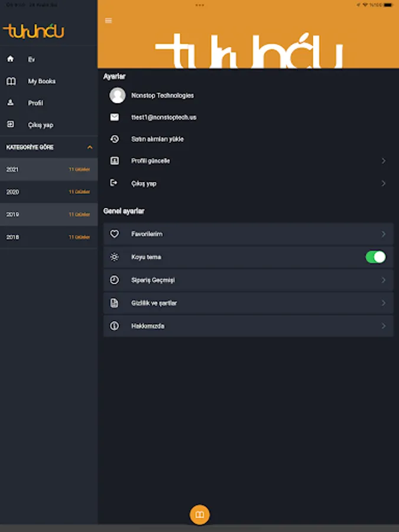Collapse the Kategoriye Göre section
The image size is (399, 532).
coord(90,147)
